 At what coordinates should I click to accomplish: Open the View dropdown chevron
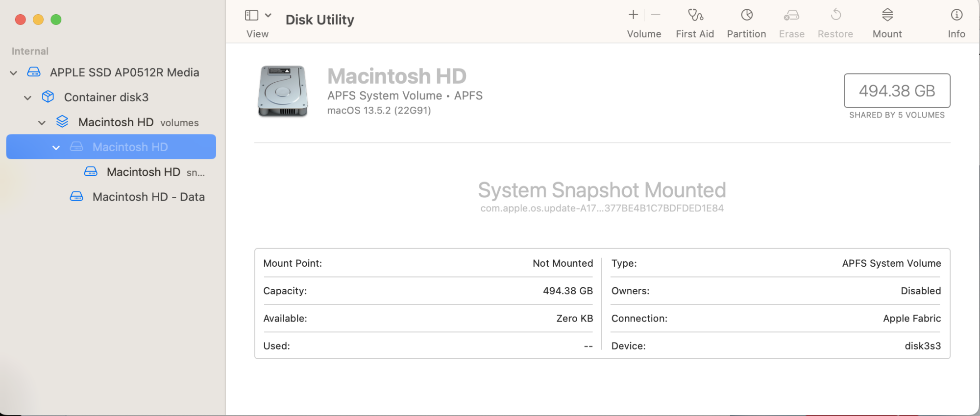268,15
